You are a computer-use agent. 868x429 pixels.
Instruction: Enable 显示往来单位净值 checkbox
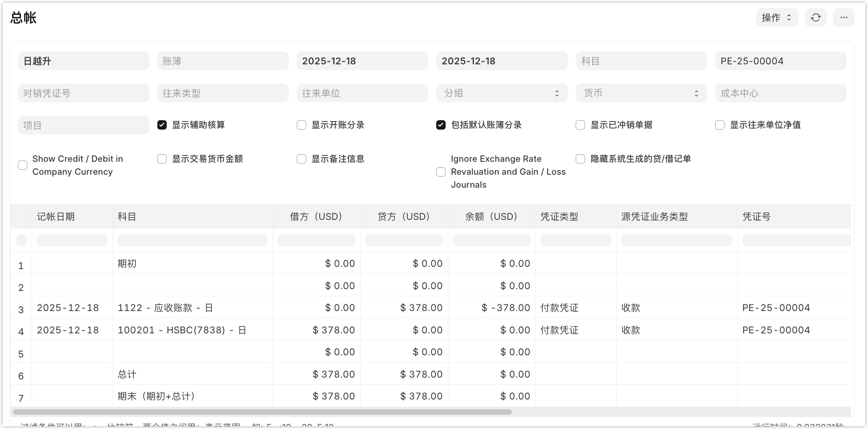[x=720, y=125]
